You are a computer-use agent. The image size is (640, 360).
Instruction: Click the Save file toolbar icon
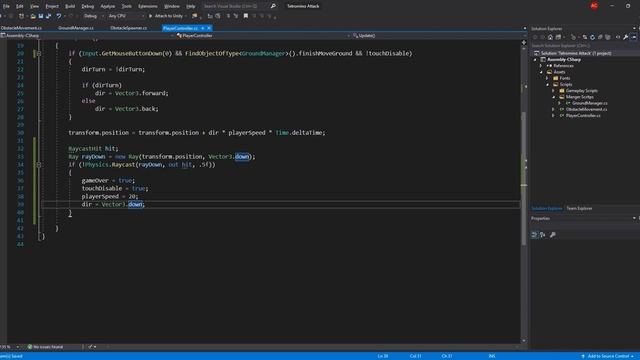coord(41,16)
